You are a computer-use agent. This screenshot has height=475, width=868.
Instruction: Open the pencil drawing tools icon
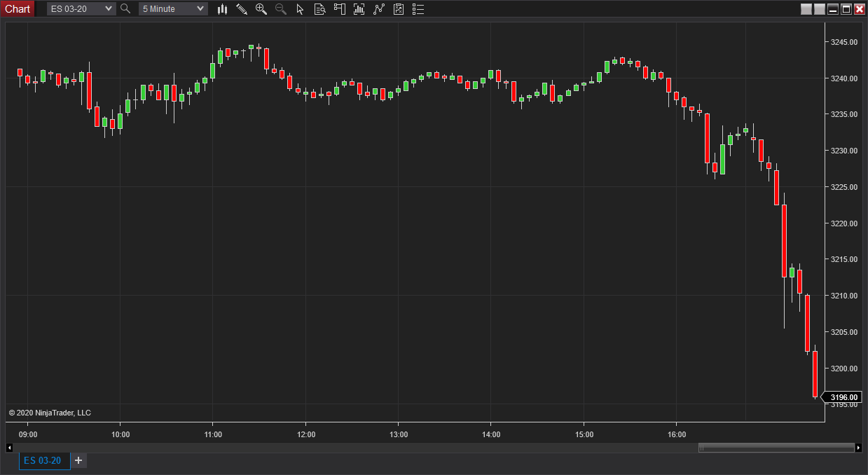tap(242, 9)
